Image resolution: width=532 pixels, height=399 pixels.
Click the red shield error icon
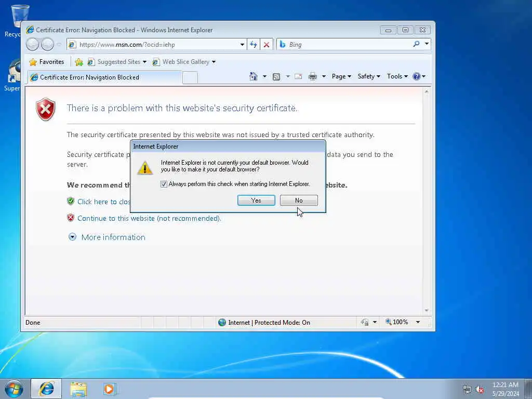pos(46,109)
